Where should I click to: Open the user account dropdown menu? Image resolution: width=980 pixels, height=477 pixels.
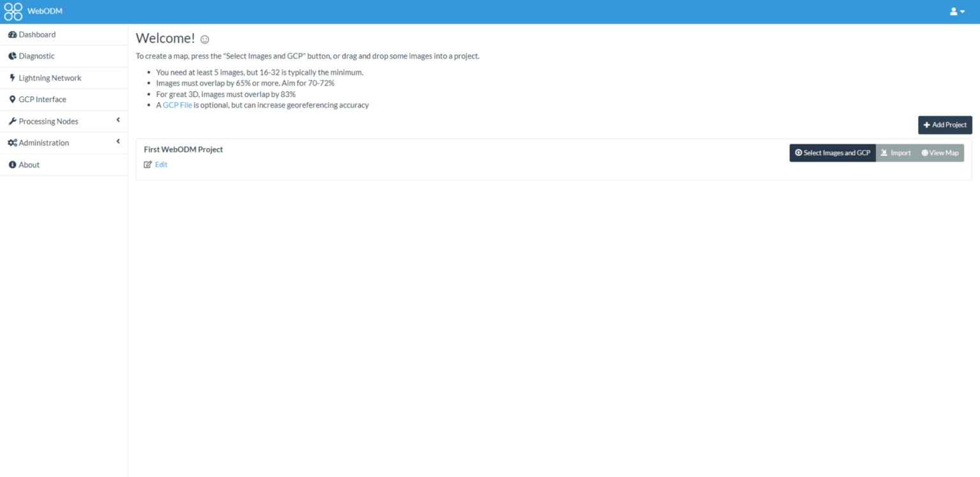pyautogui.click(x=957, y=11)
